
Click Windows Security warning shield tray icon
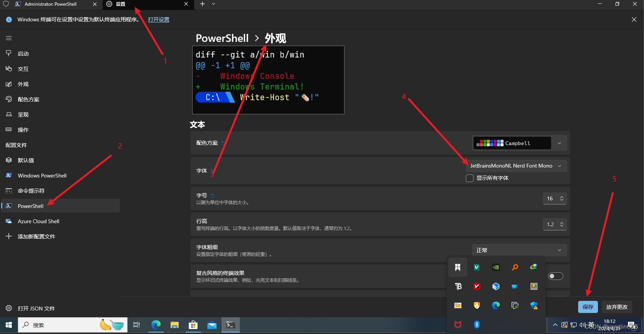(x=534, y=305)
